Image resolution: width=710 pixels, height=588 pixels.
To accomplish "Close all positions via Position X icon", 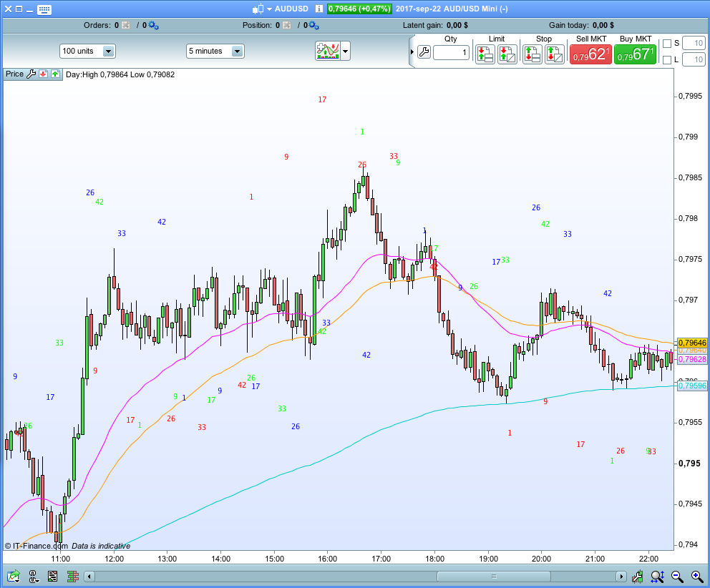I will click(286, 25).
